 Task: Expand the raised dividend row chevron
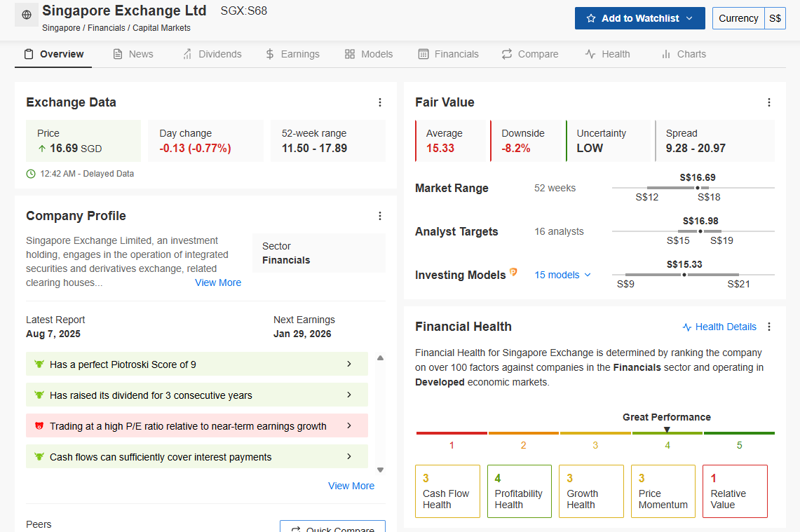pos(349,395)
